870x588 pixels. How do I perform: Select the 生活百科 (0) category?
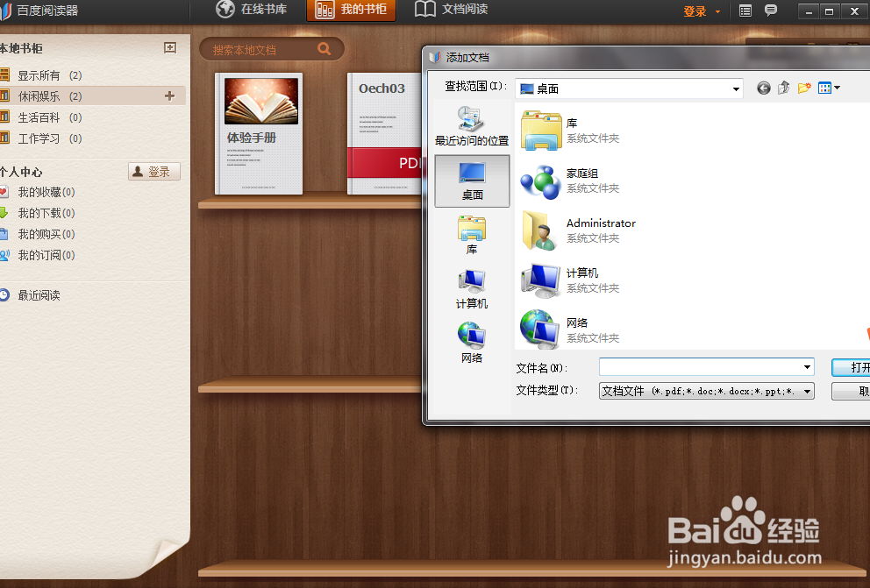(91, 117)
